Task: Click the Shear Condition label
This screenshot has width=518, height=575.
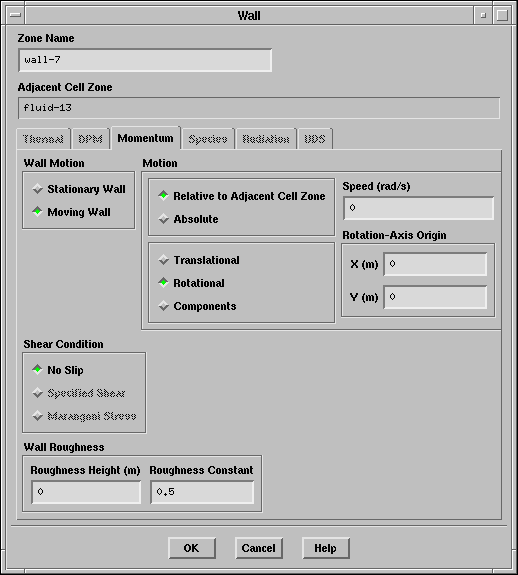Action: coord(63,344)
